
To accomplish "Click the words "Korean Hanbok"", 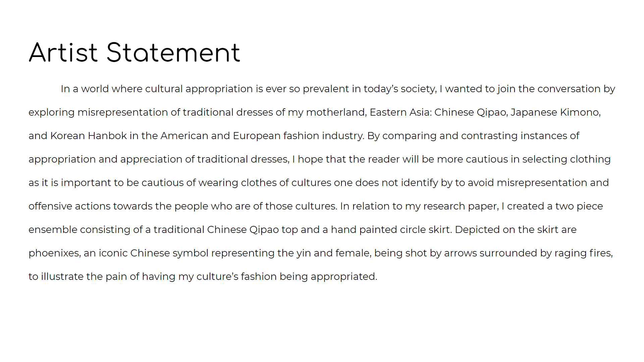I will point(89,136).
